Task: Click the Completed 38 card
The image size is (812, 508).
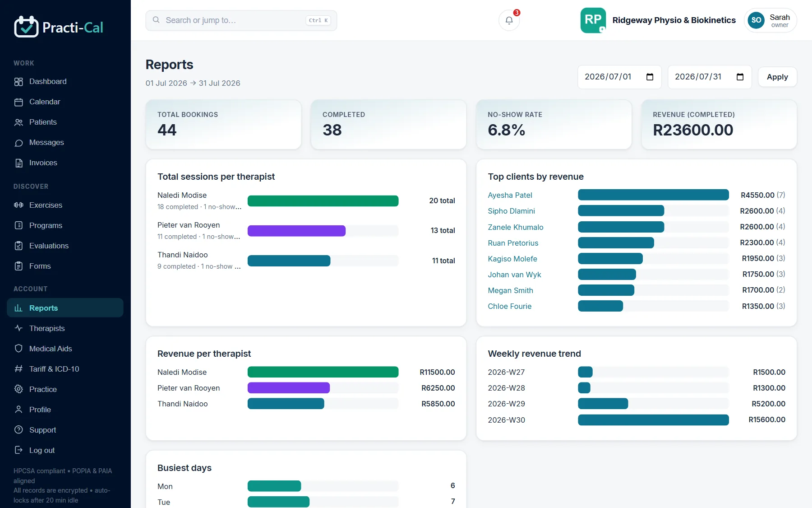Action: (x=388, y=124)
